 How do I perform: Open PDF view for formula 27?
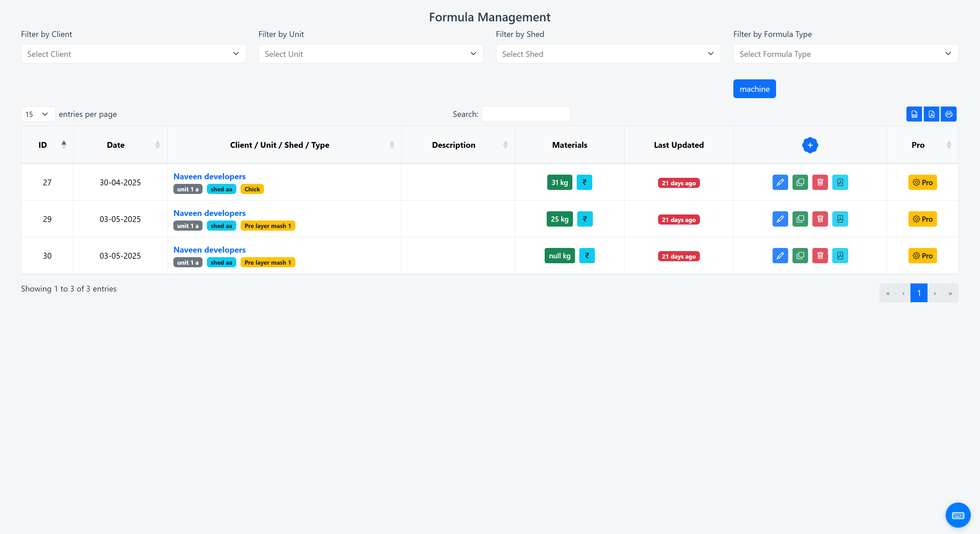840,182
